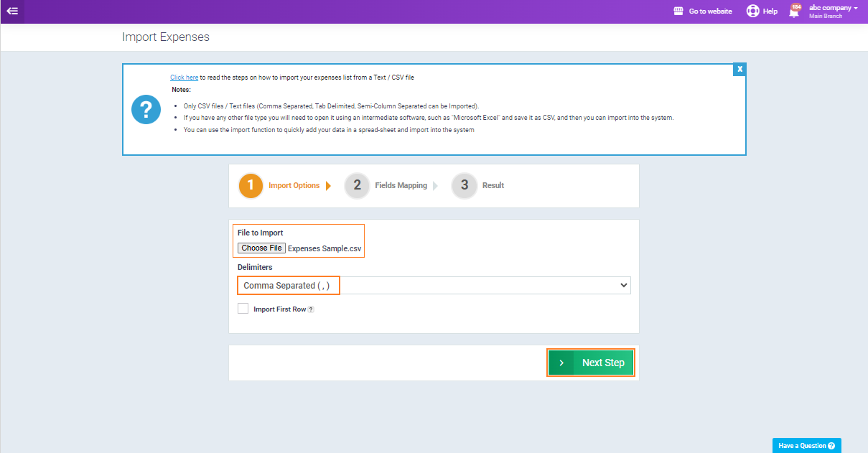Select the Fields Mapping step
The width and height of the screenshot is (868, 453).
[x=401, y=185]
